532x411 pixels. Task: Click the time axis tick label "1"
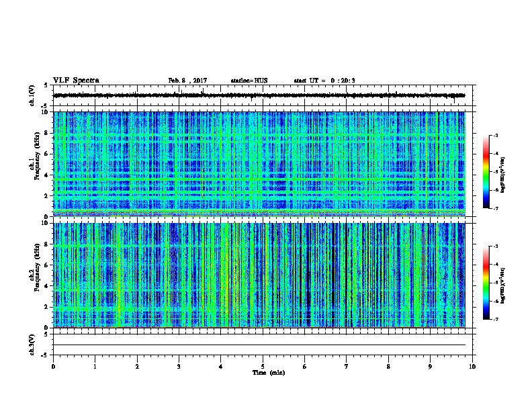pos(95,367)
